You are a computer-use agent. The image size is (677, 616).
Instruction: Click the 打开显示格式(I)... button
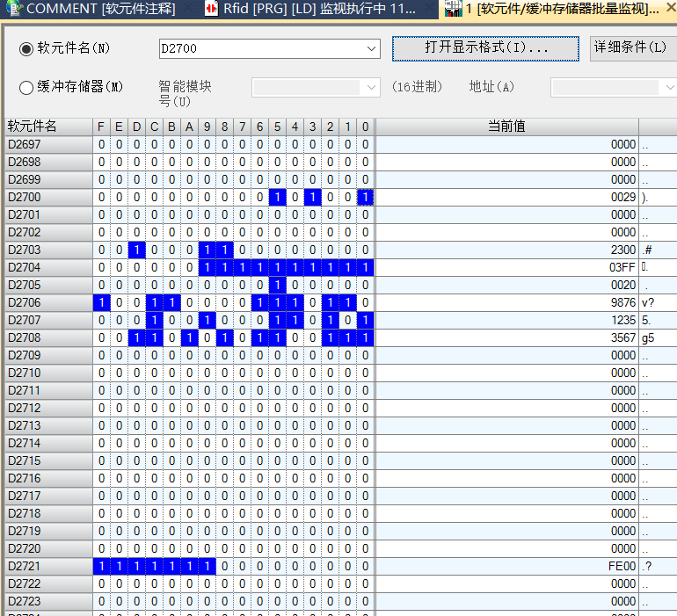[x=485, y=48]
